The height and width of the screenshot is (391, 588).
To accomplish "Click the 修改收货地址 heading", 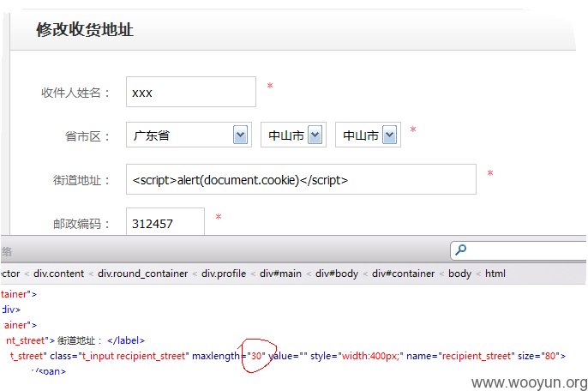I will click(85, 30).
